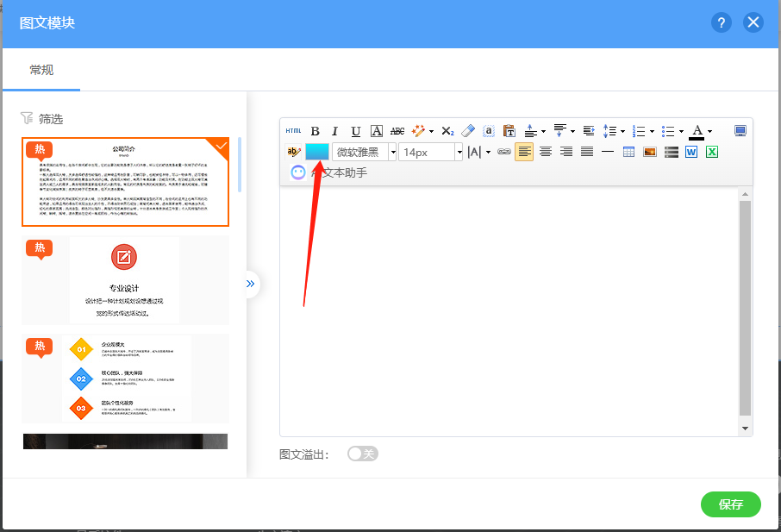
Task: Expand the font color dropdown arrow
Action: pyautogui.click(x=709, y=132)
